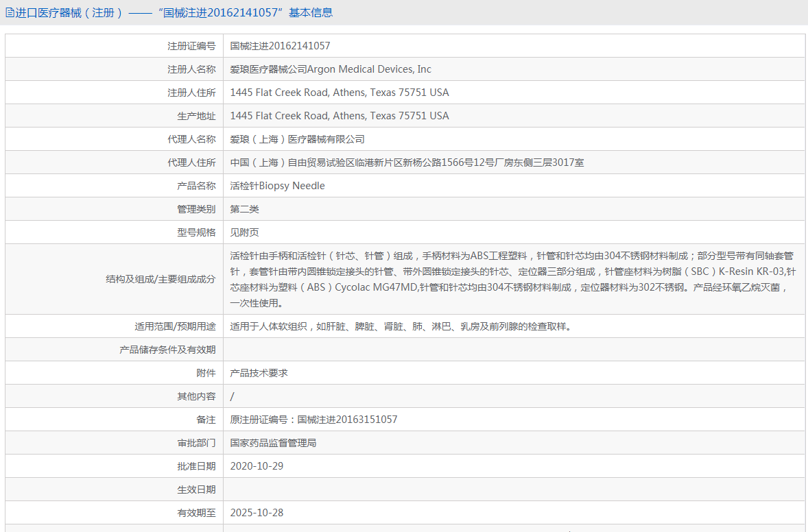Select expiry date 2025-10-28
This screenshot has width=808, height=532.
pyautogui.click(x=257, y=513)
